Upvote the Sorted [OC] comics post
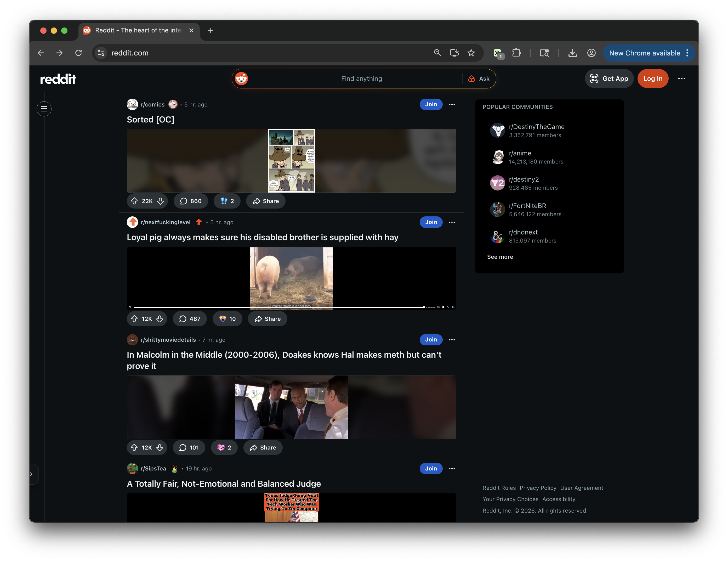 pos(134,201)
